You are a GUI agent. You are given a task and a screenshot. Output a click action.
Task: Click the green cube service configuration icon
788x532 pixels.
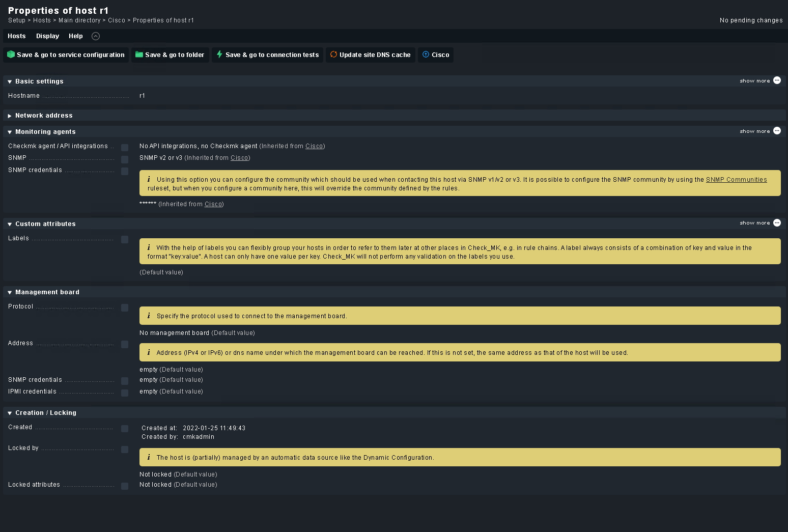[11, 54]
